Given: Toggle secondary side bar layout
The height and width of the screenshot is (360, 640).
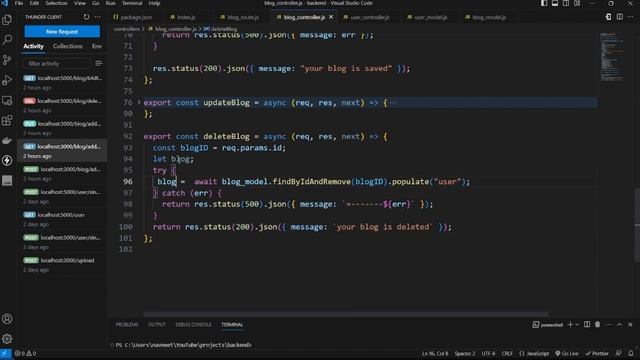Looking at the screenshot, I should 566,3.
